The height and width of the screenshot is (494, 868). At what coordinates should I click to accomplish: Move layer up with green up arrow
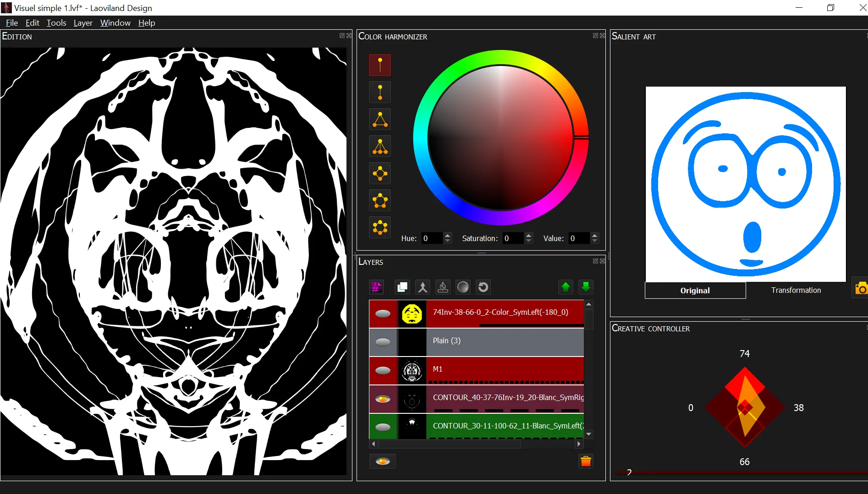(566, 287)
